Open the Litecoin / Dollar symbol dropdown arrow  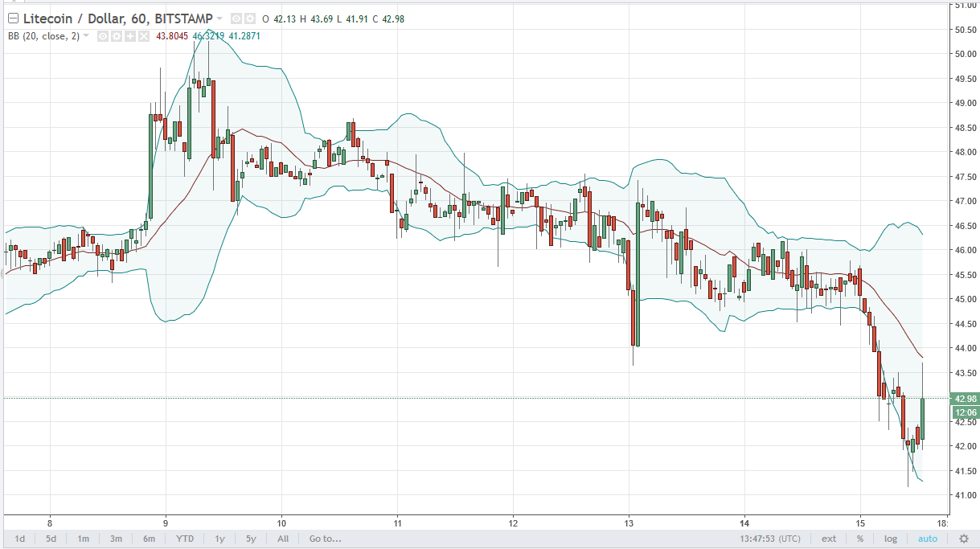(220, 18)
